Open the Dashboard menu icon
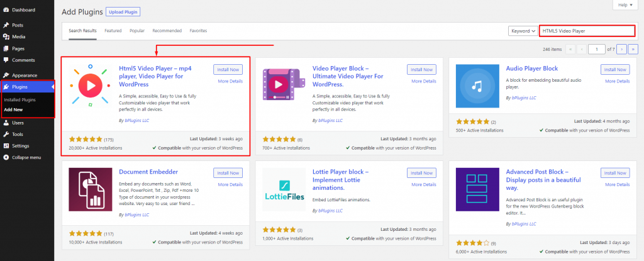Viewport: 644px width, 261px height. pyautogui.click(x=6, y=10)
